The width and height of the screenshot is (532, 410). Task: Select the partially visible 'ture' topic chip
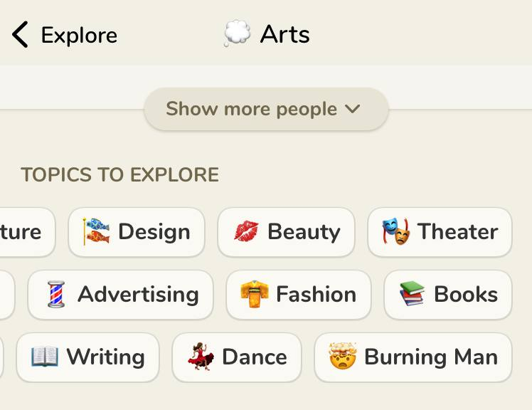click(27, 232)
